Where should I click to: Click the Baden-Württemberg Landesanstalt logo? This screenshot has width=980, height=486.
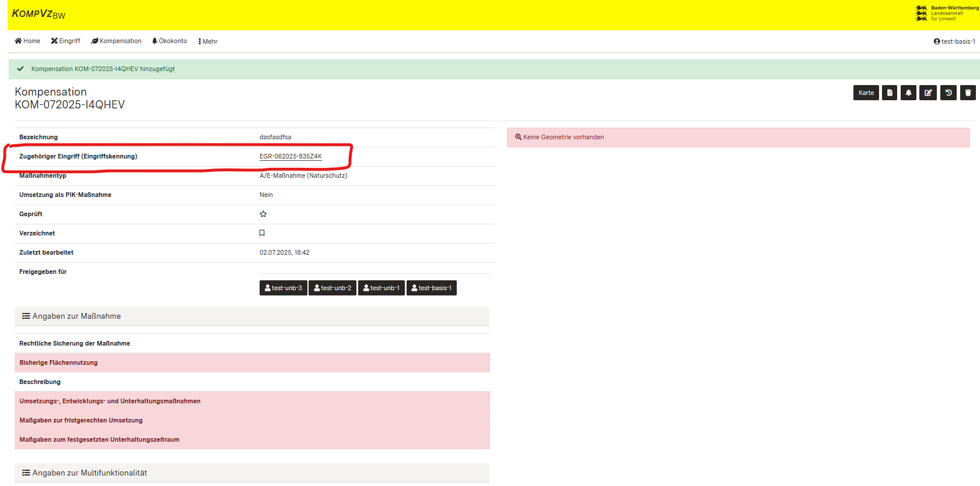coord(946,13)
